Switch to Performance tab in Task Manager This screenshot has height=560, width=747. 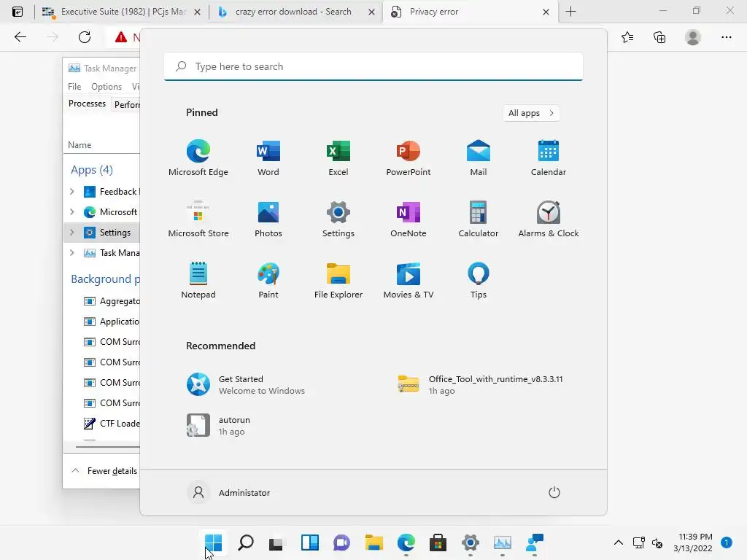127,105
